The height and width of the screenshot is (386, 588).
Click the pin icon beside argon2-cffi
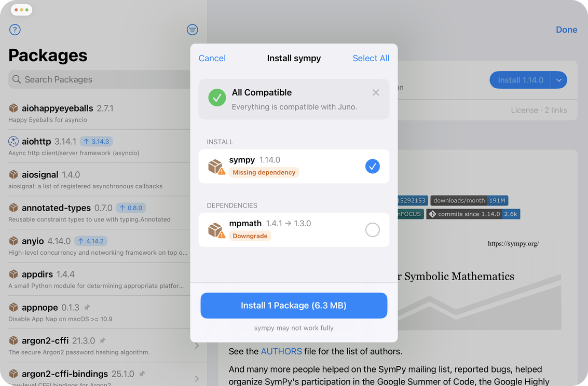click(102, 341)
